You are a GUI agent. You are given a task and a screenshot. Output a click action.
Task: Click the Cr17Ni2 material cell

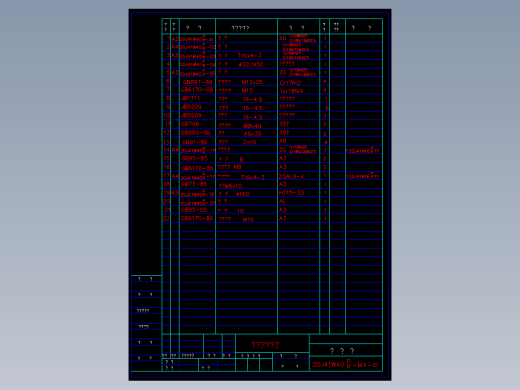pyautogui.click(x=291, y=82)
